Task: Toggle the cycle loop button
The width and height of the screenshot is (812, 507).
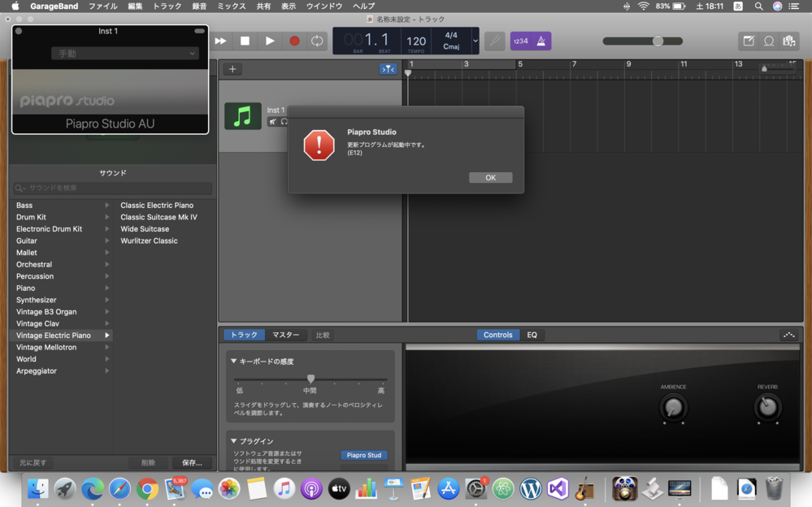Action: [317, 41]
